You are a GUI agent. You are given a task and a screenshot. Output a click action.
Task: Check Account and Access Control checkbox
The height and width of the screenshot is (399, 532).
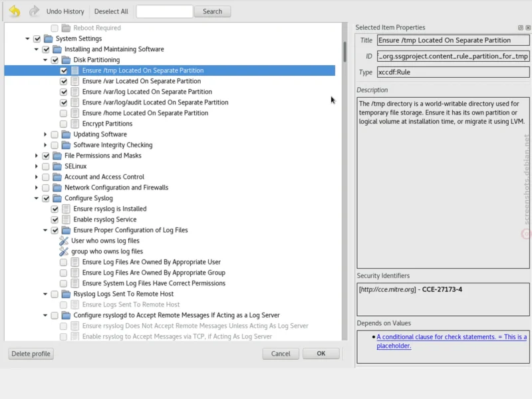[x=45, y=177]
